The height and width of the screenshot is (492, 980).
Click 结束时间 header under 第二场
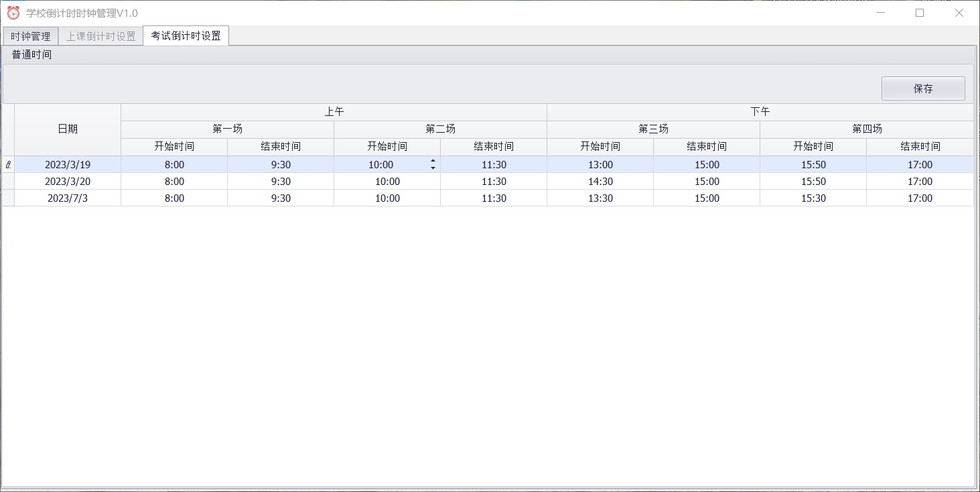[494, 147]
